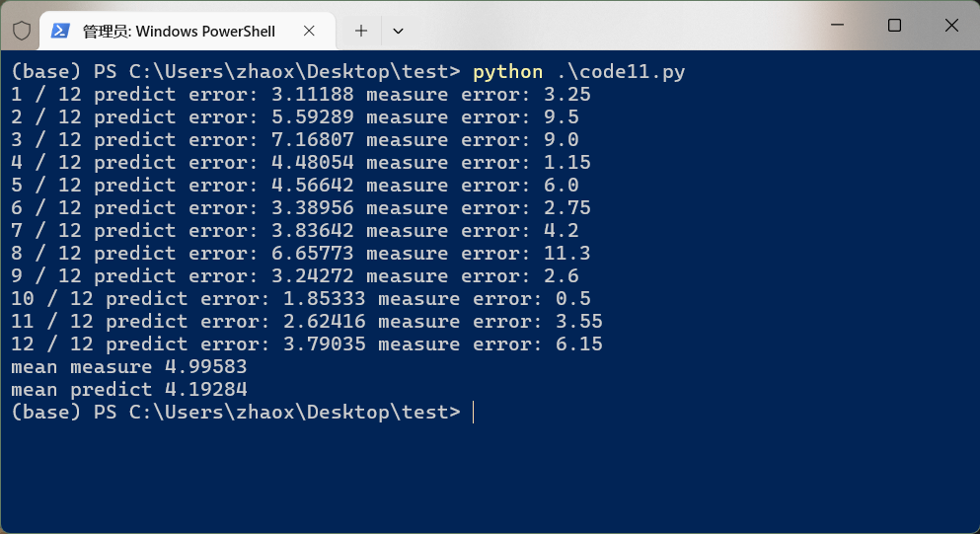Minimize the terminal window

click(x=838, y=25)
